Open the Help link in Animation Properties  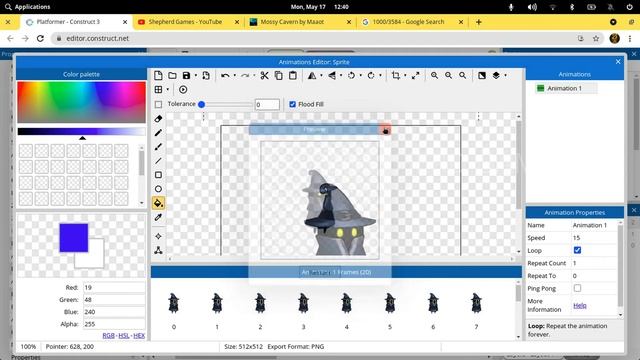[x=580, y=305]
